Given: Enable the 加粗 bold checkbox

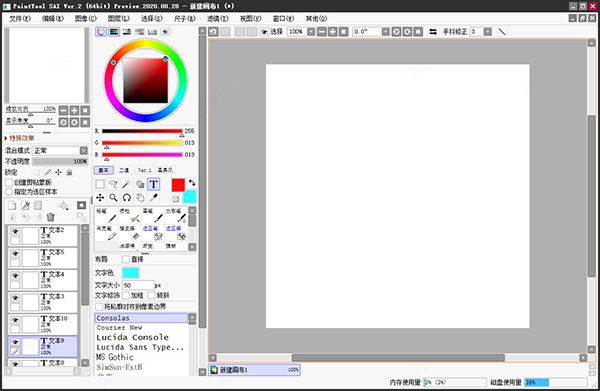Looking at the screenshot, I should coord(126,295).
